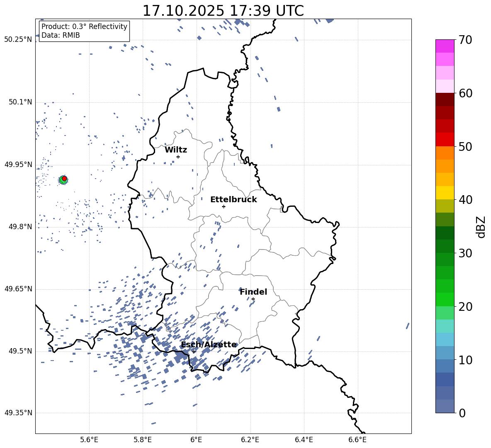The height and width of the screenshot is (448, 491).
Task: Click the Findel station label
Action: coord(253,292)
